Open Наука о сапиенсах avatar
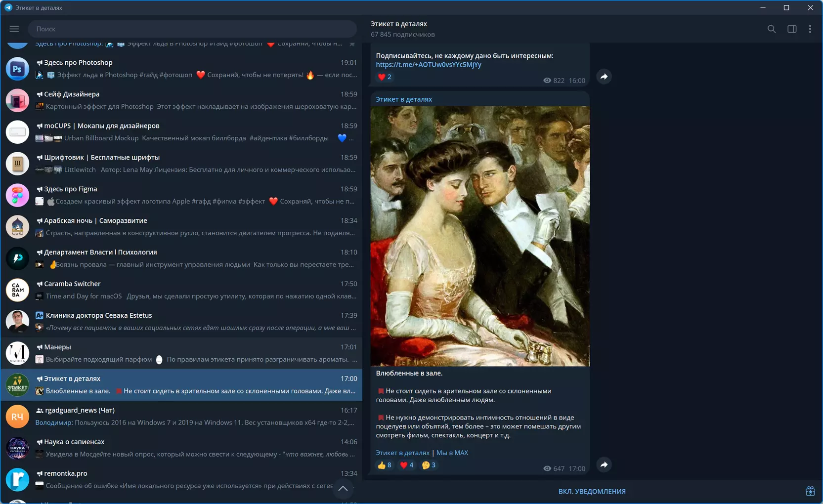The image size is (823, 504). 17,448
